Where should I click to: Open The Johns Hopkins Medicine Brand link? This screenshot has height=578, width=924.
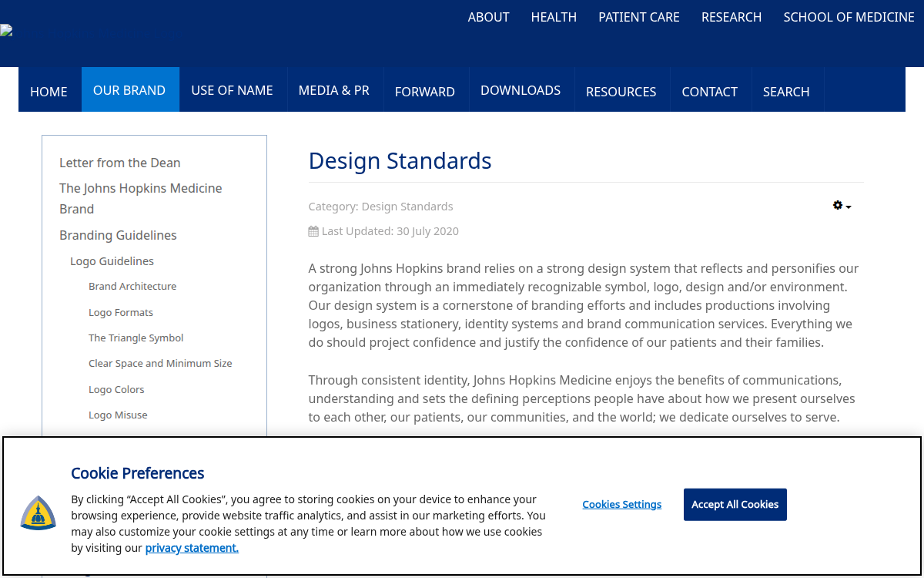coord(141,198)
